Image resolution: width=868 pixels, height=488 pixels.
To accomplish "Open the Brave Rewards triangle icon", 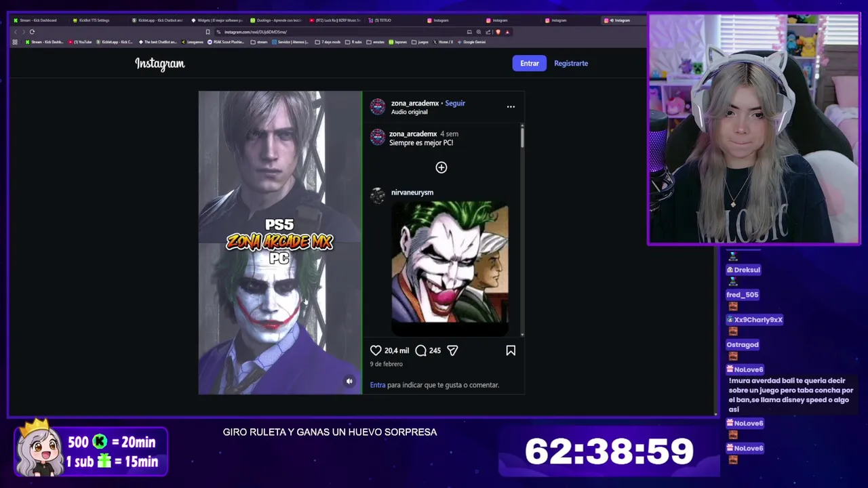I will (x=507, y=32).
